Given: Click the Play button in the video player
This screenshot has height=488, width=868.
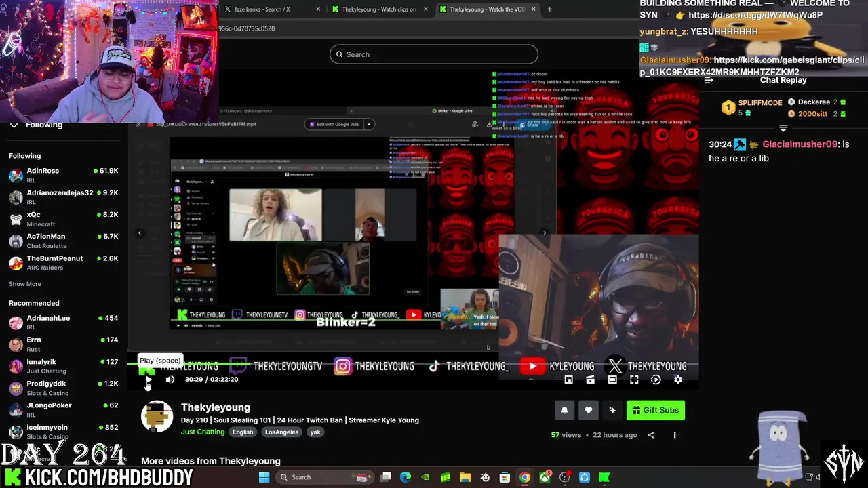Looking at the screenshot, I should point(149,380).
